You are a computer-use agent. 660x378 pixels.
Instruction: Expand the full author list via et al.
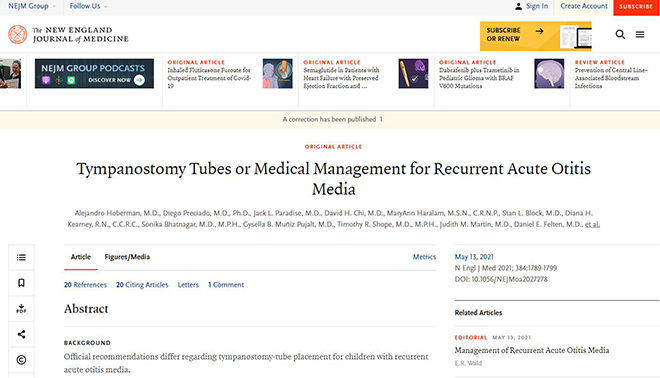(x=592, y=224)
